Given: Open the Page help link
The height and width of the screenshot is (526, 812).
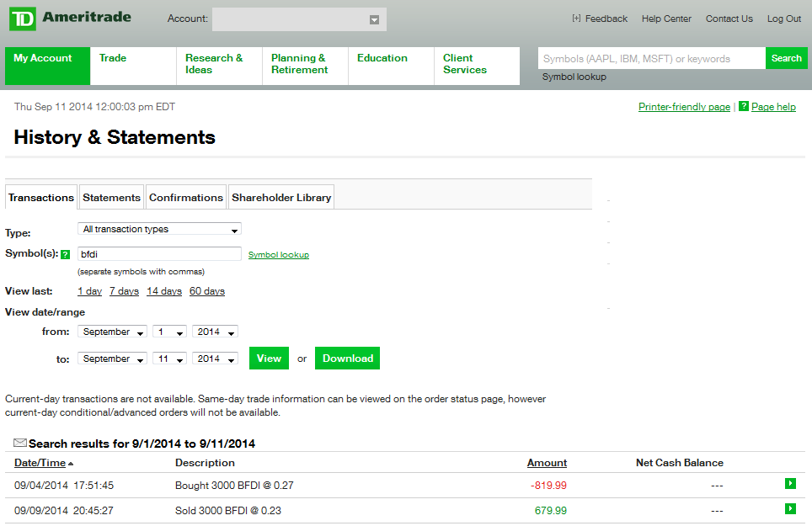Looking at the screenshot, I should (x=774, y=107).
